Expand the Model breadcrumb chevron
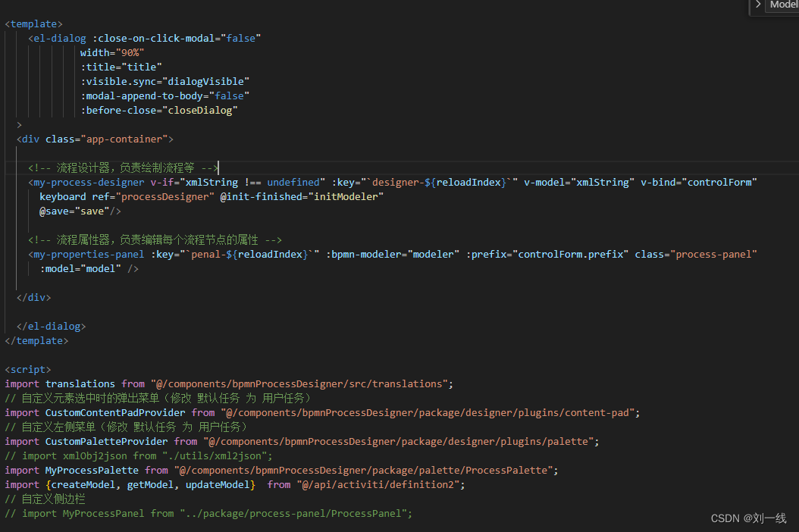The height and width of the screenshot is (532, 799). pyautogui.click(x=757, y=7)
